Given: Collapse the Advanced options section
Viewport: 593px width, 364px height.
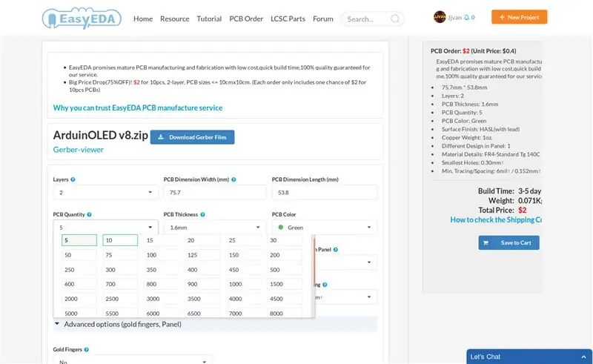Looking at the screenshot, I should pyautogui.click(x=215, y=324).
